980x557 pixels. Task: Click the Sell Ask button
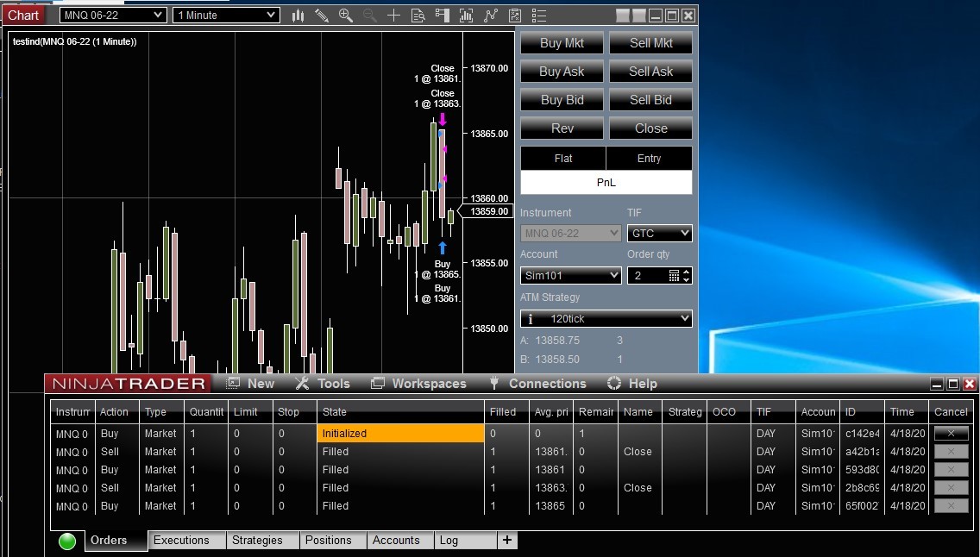[650, 72]
